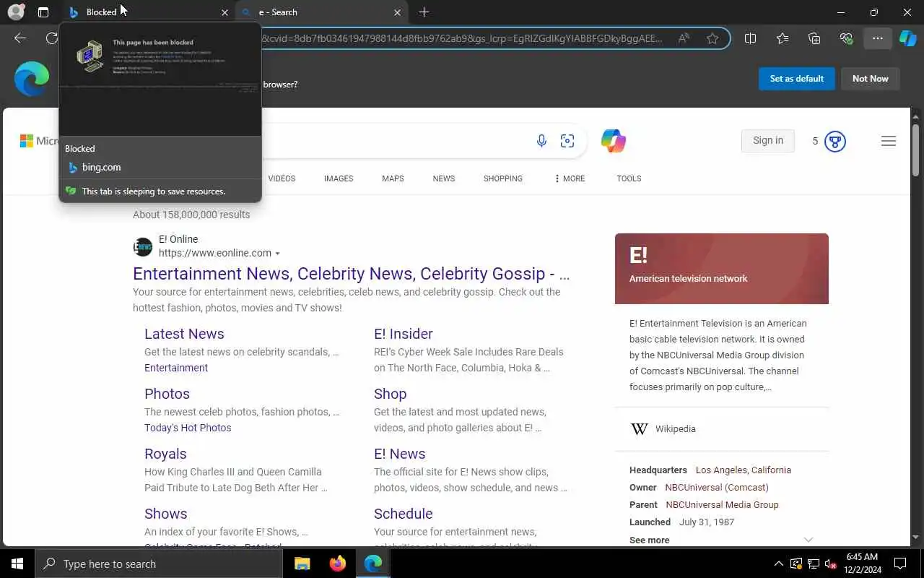924x578 pixels.
Task: Open File Explorer from taskbar
Action: click(x=302, y=564)
